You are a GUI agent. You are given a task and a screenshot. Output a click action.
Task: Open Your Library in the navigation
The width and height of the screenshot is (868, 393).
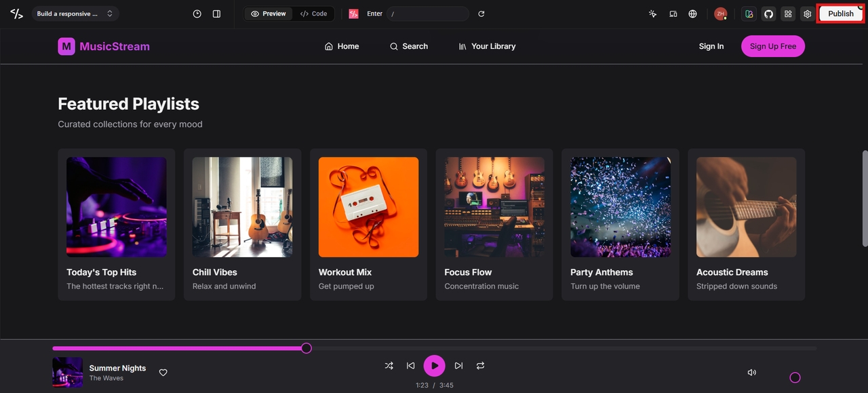[x=487, y=46]
